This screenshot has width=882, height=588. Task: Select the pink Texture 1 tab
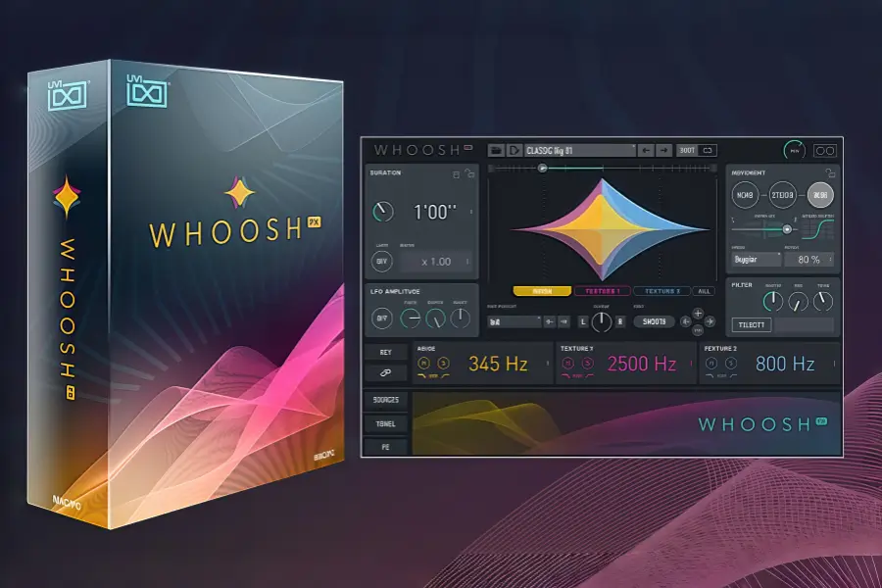click(x=603, y=291)
